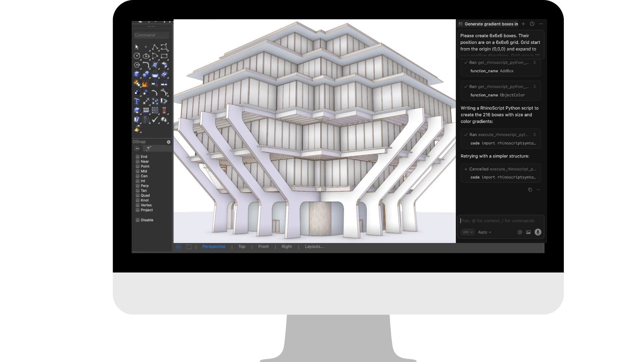This screenshot has height=362, width=644.
Task: Select the Box solid tool
Action: [137, 74]
